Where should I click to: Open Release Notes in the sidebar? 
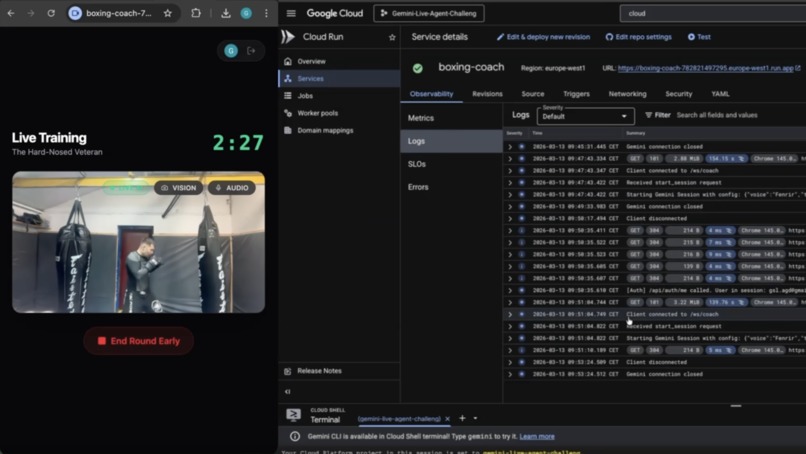[339, 371]
